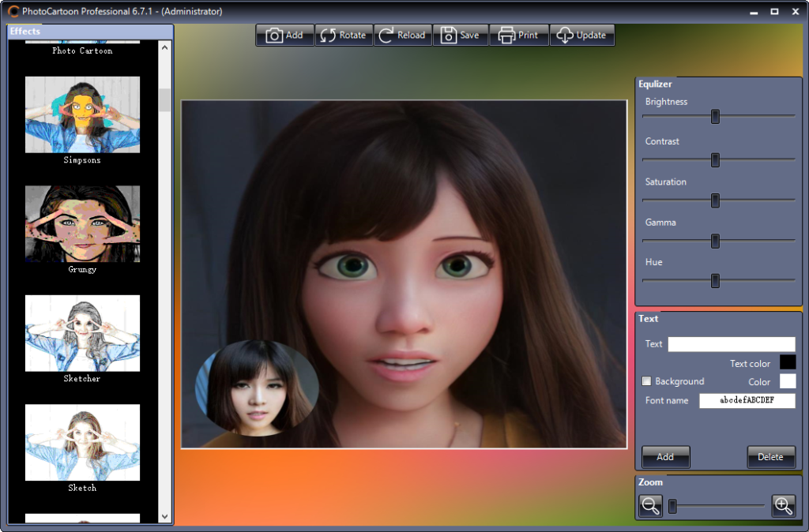
Task: Apply the Grungy effect
Action: coord(81,223)
